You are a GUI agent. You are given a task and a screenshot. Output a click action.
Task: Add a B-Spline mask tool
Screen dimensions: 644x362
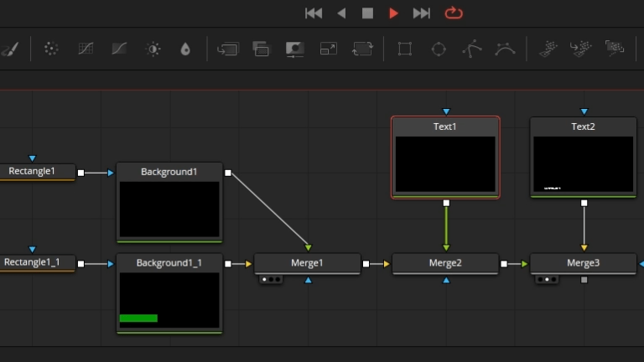pos(505,49)
